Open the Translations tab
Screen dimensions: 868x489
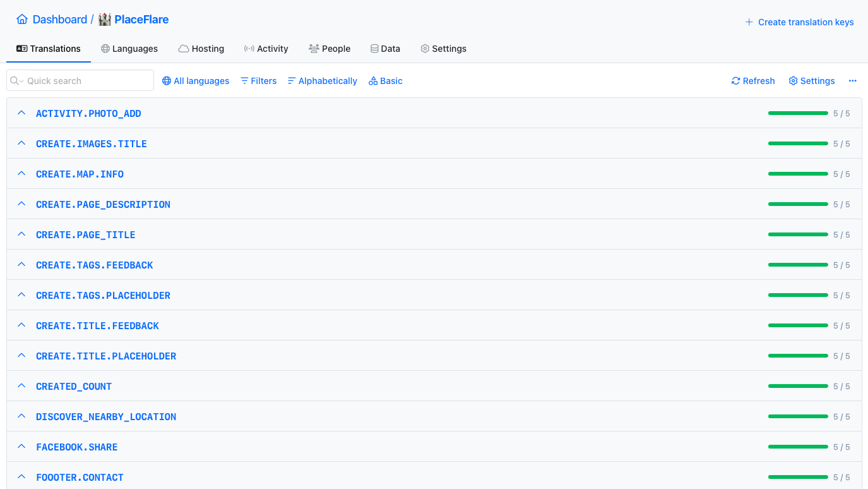(49, 49)
